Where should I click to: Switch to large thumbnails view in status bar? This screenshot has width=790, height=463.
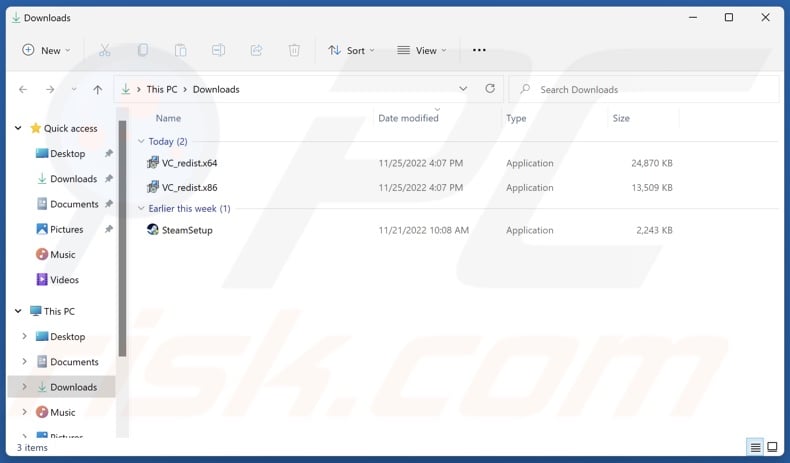click(x=772, y=447)
